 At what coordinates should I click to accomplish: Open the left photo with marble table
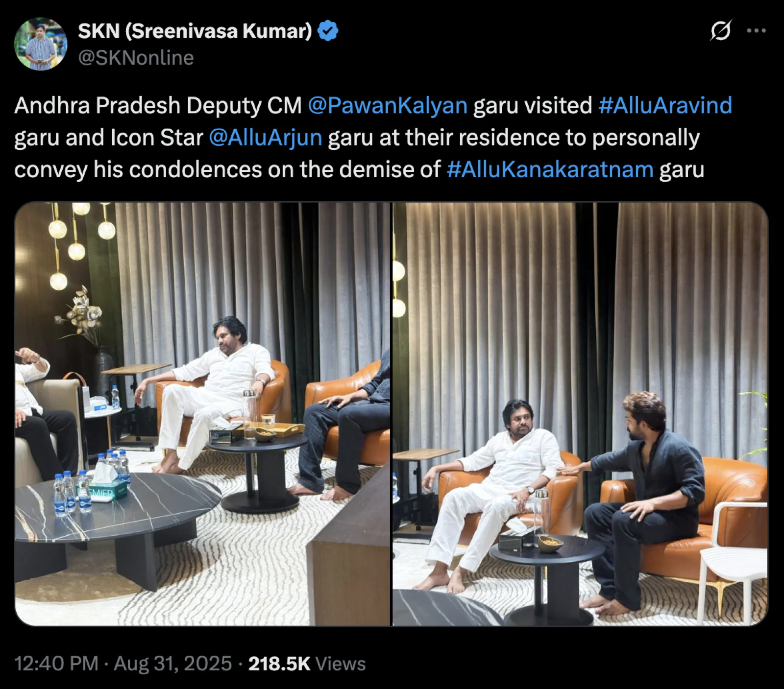[x=202, y=414]
